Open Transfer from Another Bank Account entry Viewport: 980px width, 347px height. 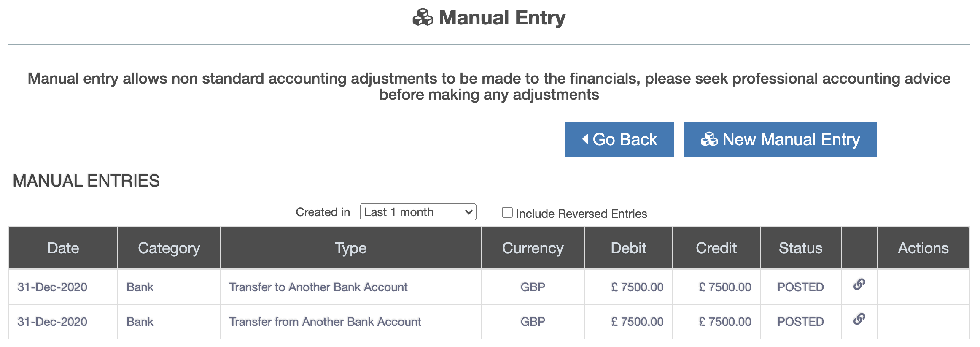click(x=325, y=322)
